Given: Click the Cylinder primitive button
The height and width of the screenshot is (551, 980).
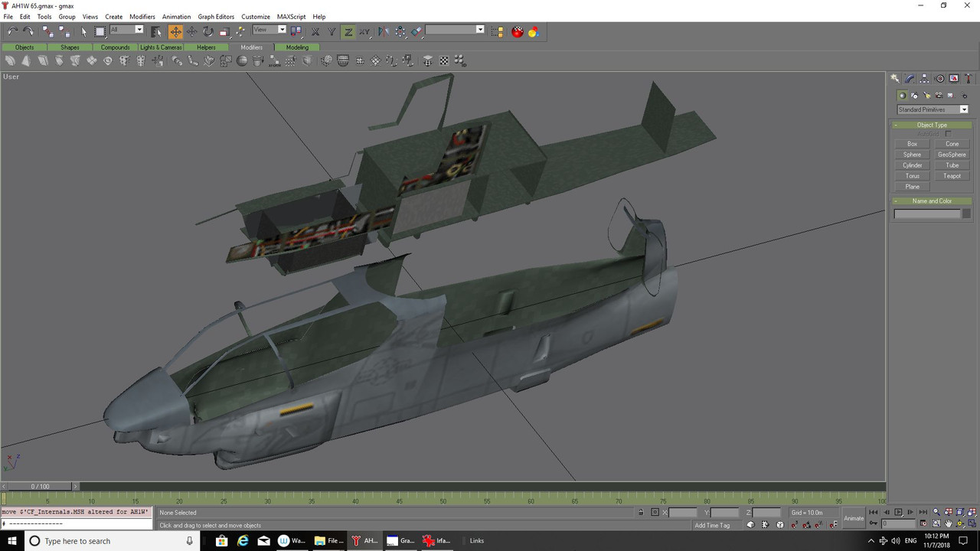Looking at the screenshot, I should 912,165.
